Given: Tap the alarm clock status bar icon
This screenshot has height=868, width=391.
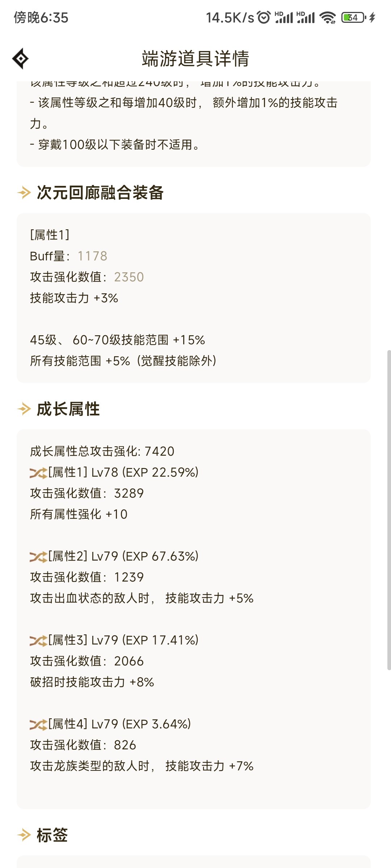Looking at the screenshot, I should click(264, 17).
